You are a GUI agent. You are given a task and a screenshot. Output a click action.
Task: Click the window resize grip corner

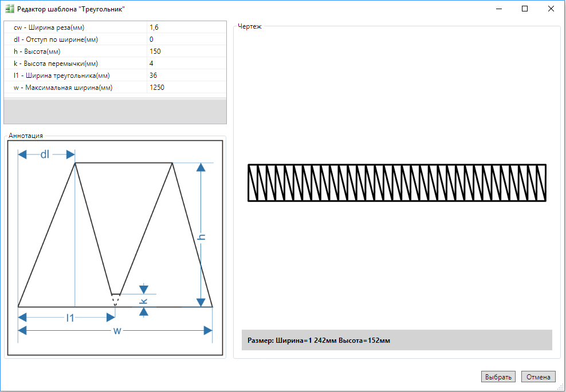[x=561, y=387]
